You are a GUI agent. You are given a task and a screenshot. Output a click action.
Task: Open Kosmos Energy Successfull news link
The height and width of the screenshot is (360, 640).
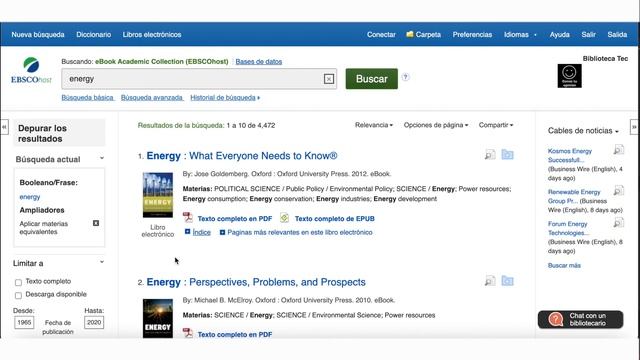pos(570,156)
